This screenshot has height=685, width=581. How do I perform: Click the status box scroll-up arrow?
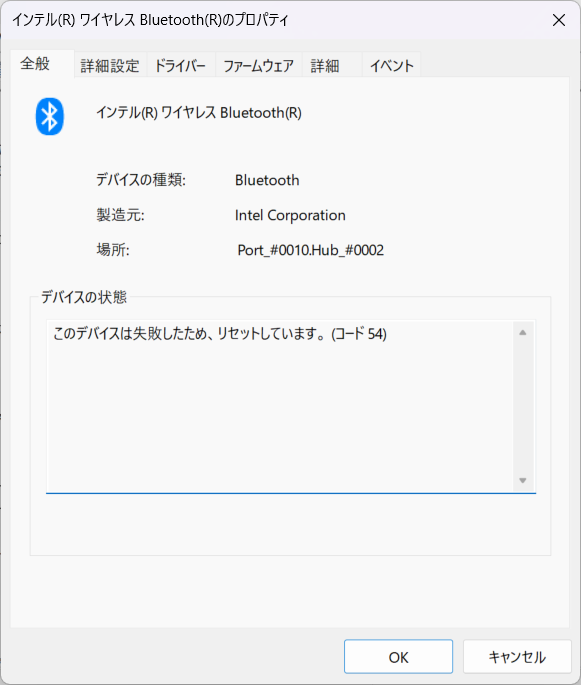click(522, 333)
